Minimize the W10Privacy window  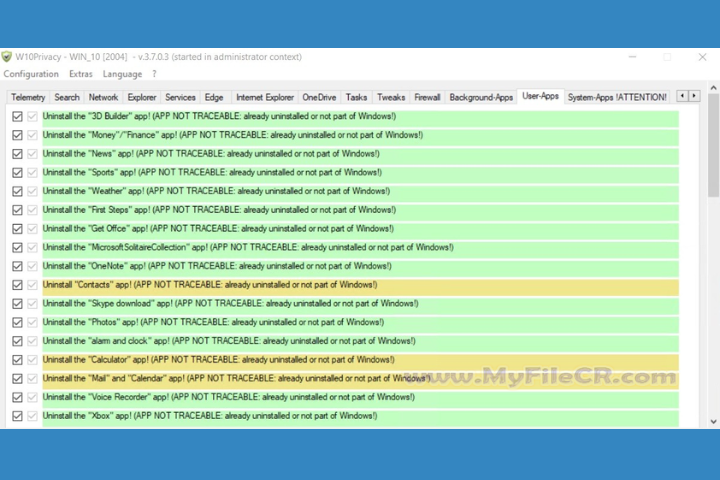pos(632,57)
